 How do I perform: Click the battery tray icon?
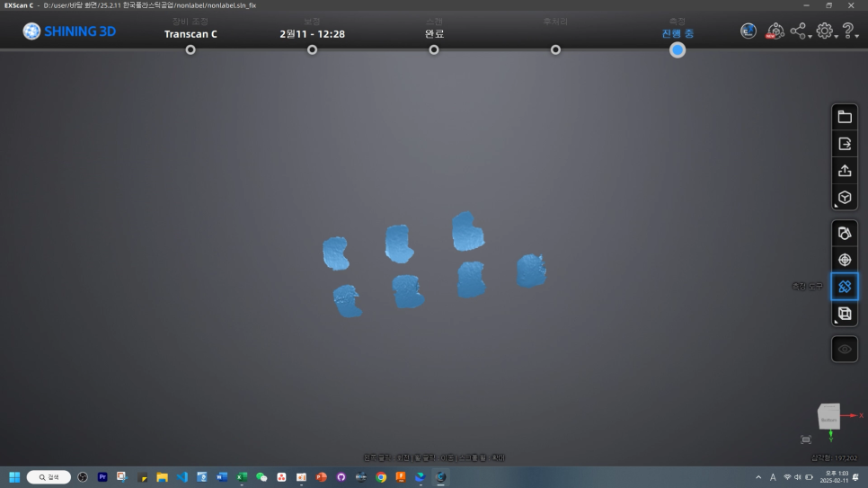[809, 477]
